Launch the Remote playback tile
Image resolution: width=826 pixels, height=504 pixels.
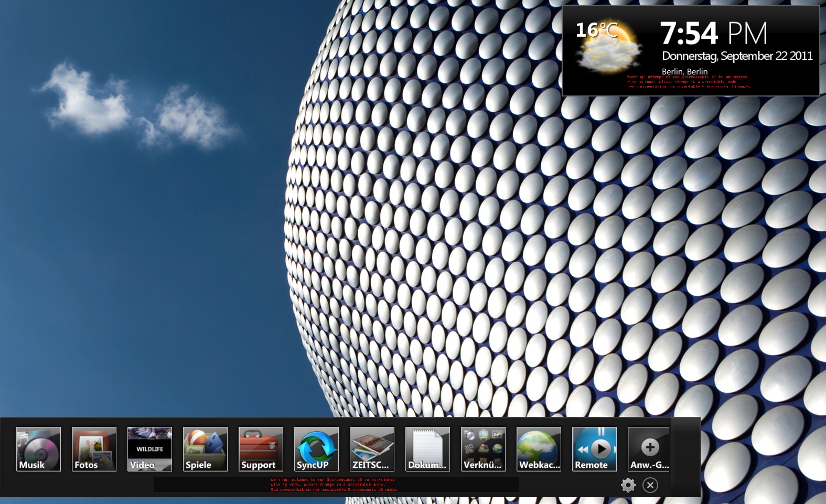click(x=594, y=449)
